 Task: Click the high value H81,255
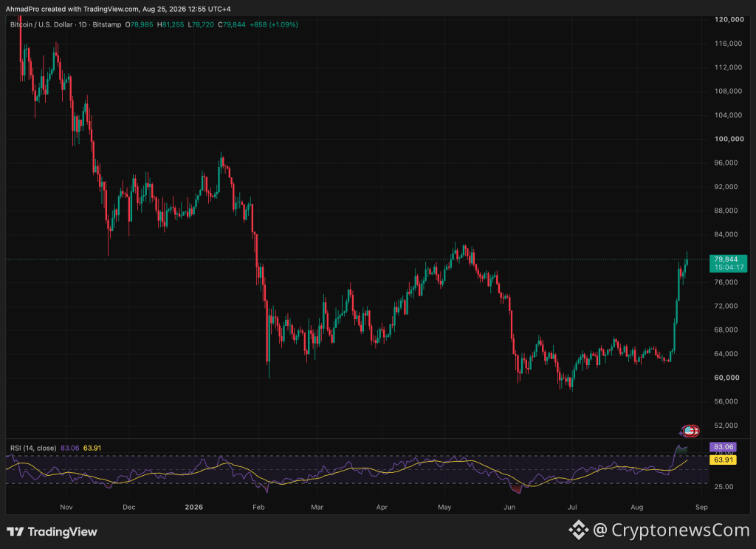coord(171,24)
